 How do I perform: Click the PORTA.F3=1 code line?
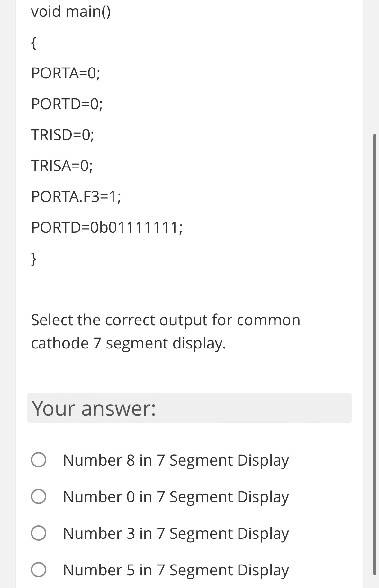[76, 197]
